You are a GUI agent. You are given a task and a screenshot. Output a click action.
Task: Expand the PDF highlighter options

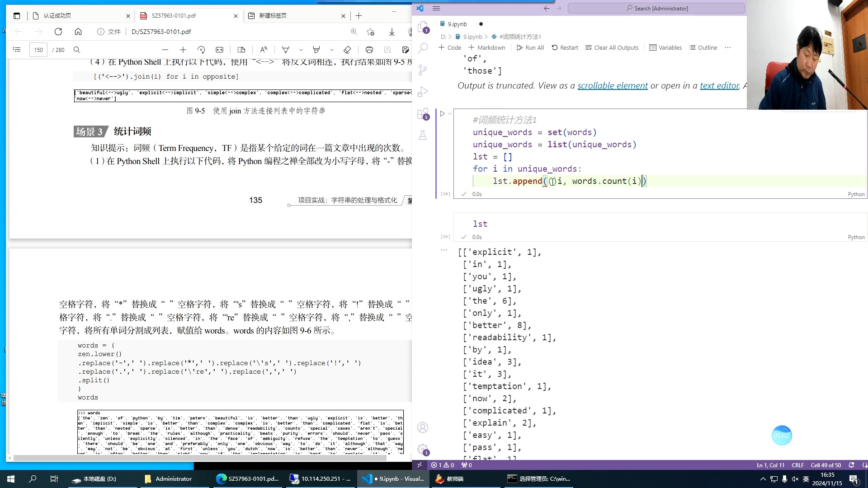tap(331, 50)
